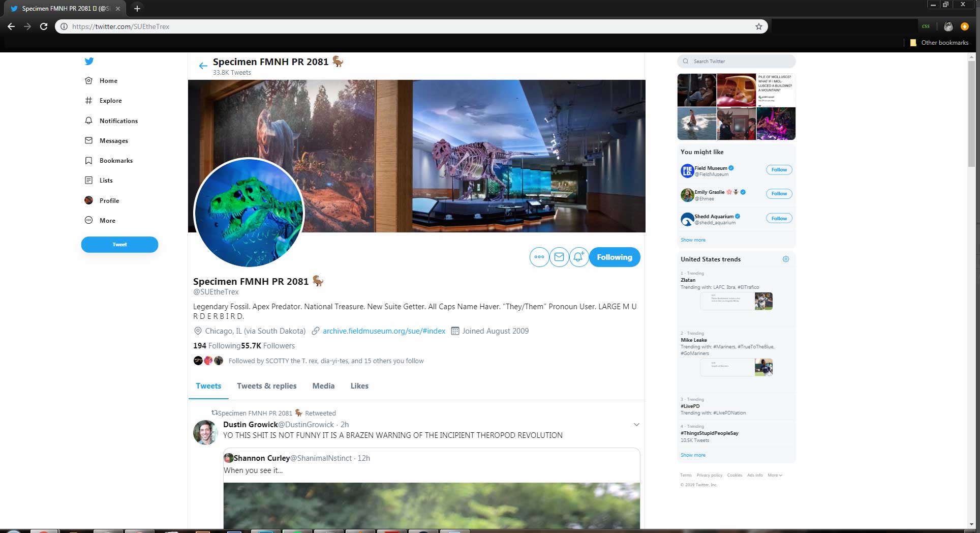The height and width of the screenshot is (533, 980).
Task: Open the Ads info footer link
Action: tap(755, 475)
